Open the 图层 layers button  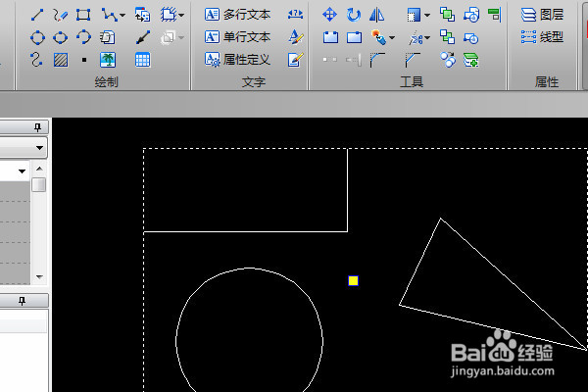tap(542, 15)
